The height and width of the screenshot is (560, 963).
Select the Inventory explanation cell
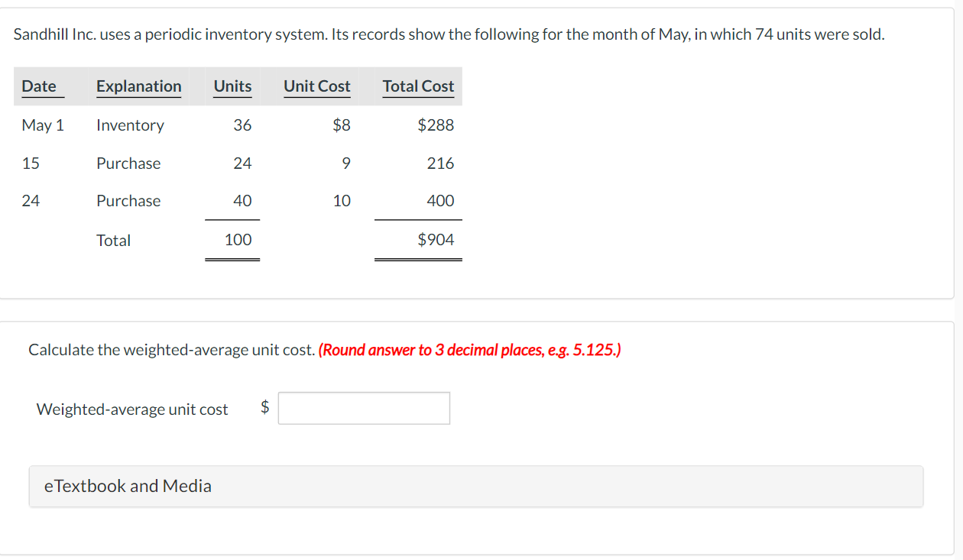pos(130,125)
